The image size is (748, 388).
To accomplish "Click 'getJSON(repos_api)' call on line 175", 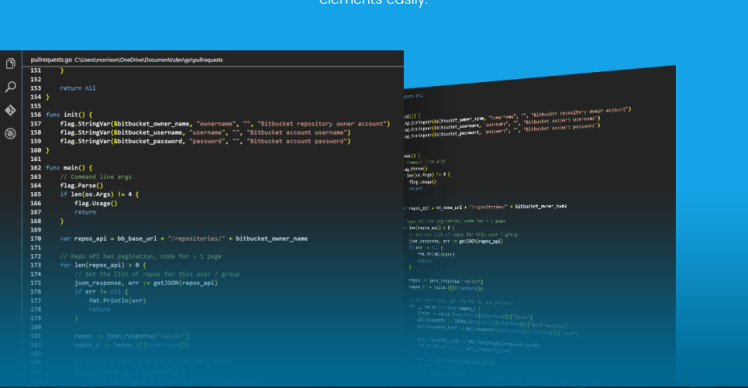I will pyautogui.click(x=186, y=283).
